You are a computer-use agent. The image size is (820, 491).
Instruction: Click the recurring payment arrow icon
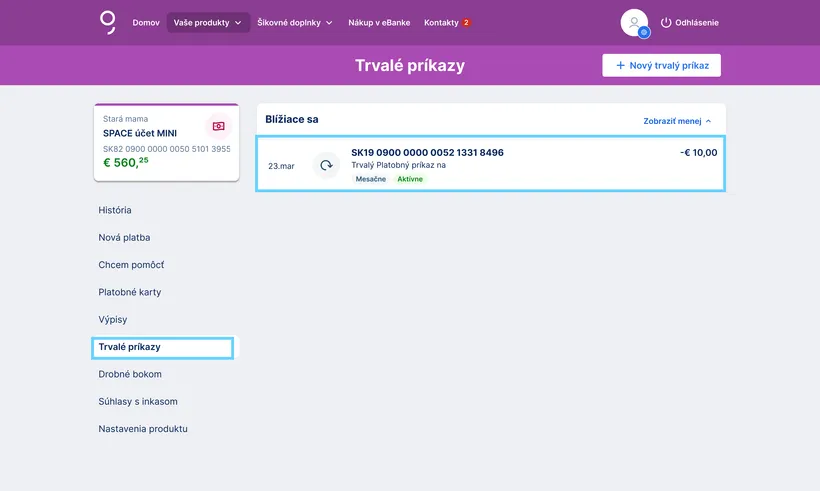click(x=326, y=165)
